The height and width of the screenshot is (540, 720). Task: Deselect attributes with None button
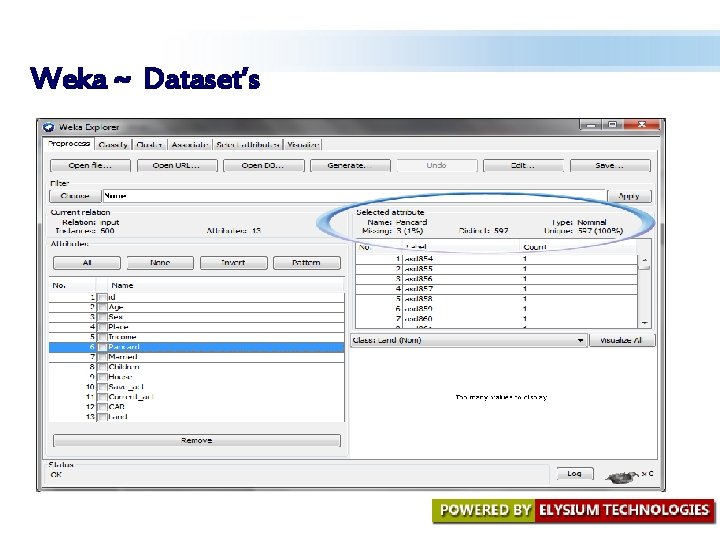[160, 263]
